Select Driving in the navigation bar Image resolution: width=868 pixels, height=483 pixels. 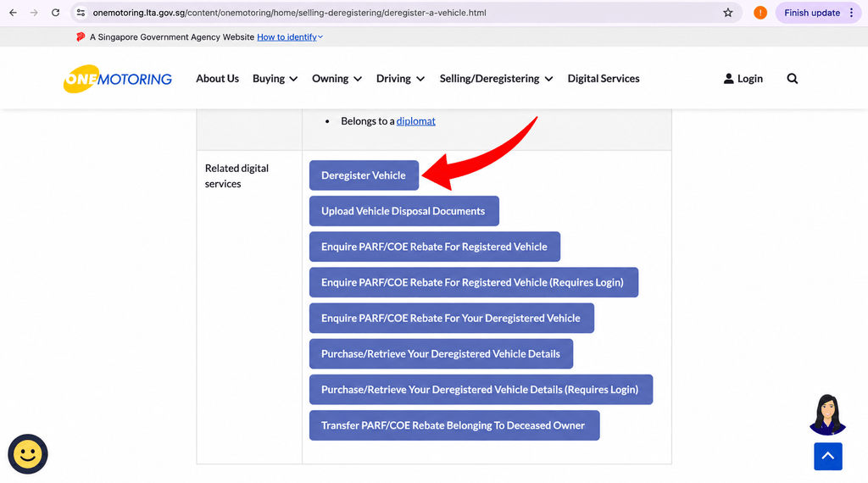coord(393,79)
